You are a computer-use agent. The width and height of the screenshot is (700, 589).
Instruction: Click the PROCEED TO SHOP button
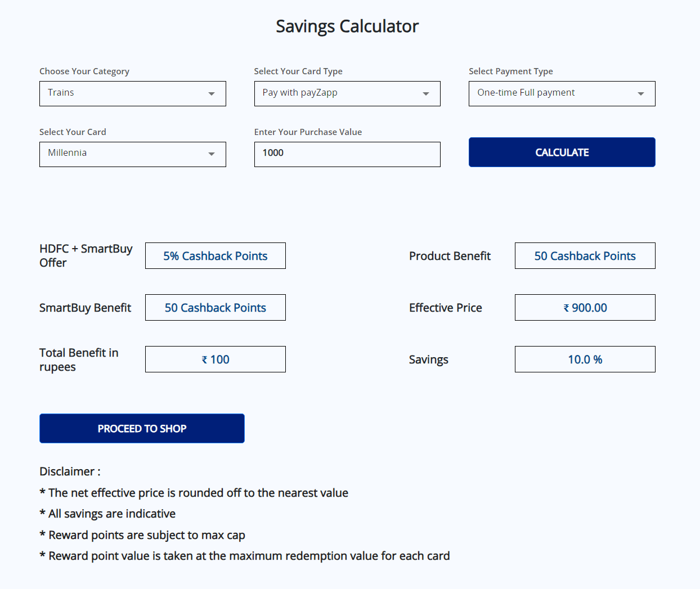click(x=142, y=429)
